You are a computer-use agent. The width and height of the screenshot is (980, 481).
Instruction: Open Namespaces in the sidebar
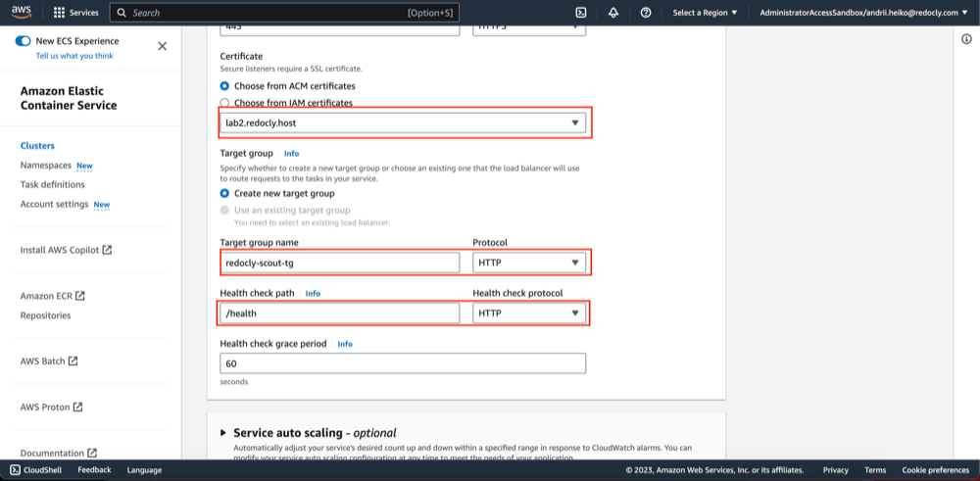click(x=46, y=166)
